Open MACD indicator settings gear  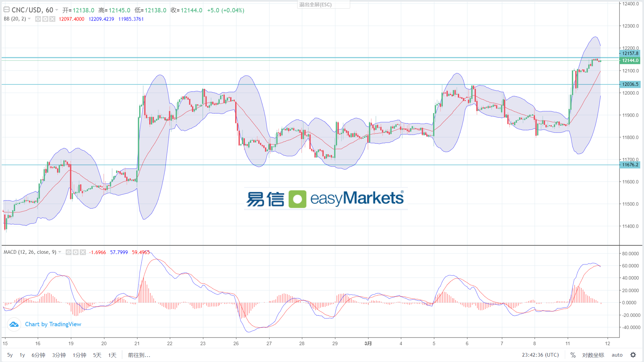click(x=76, y=252)
